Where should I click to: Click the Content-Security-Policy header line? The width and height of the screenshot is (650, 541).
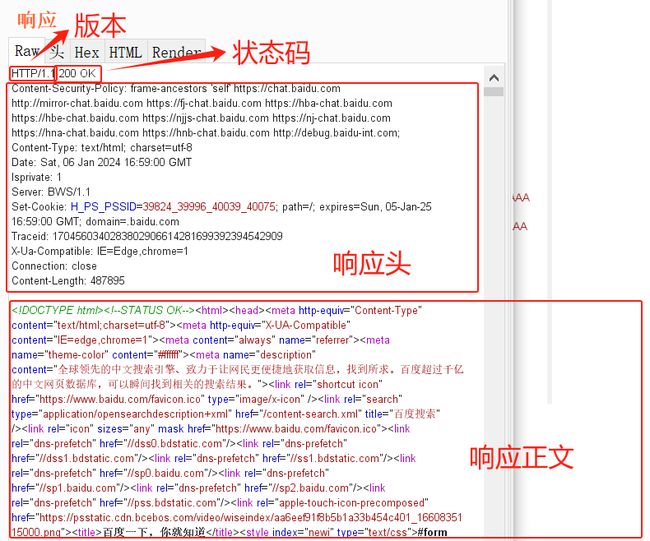(x=176, y=88)
